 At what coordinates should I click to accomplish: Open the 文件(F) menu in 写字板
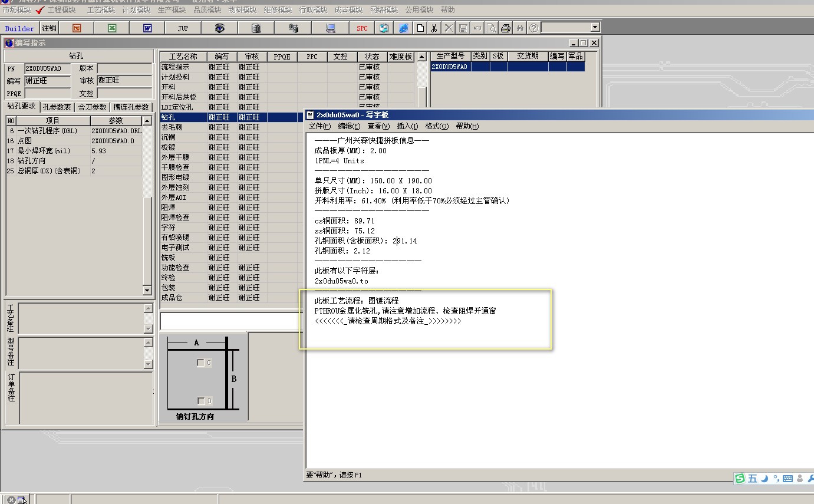[x=319, y=126]
